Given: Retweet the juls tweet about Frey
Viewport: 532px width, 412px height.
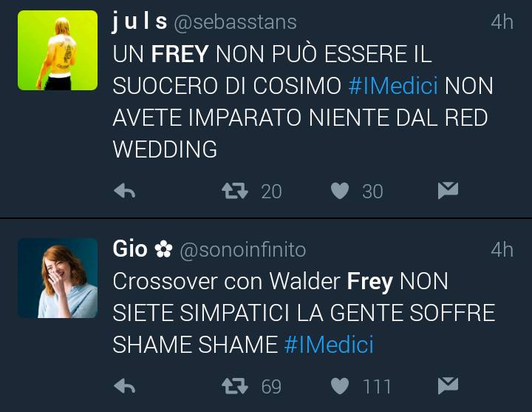Looking at the screenshot, I should 235,191.
